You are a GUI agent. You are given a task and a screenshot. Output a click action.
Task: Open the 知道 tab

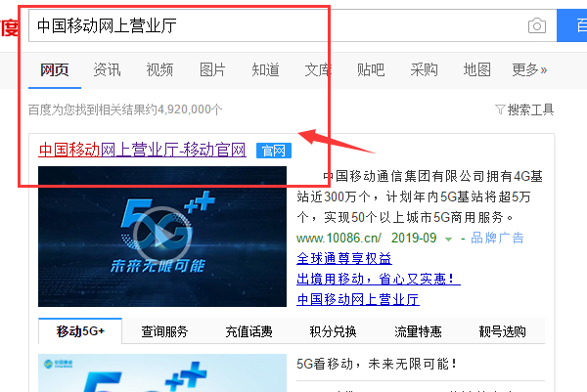pyautogui.click(x=265, y=70)
